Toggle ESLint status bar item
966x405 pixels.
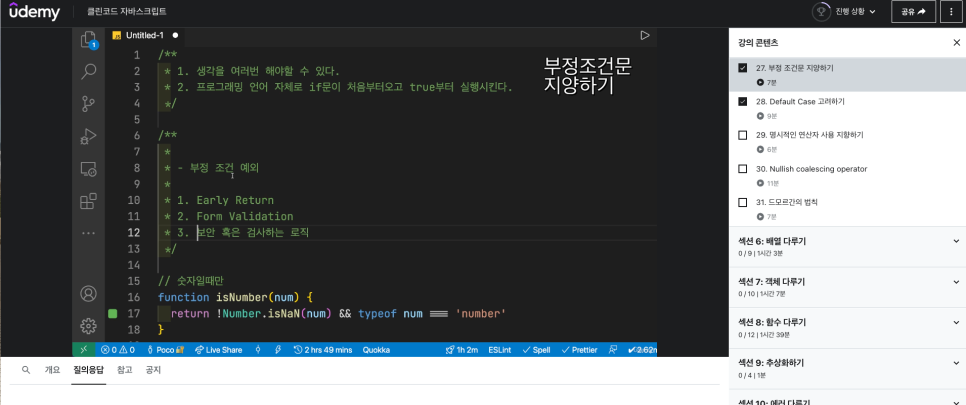coord(500,350)
